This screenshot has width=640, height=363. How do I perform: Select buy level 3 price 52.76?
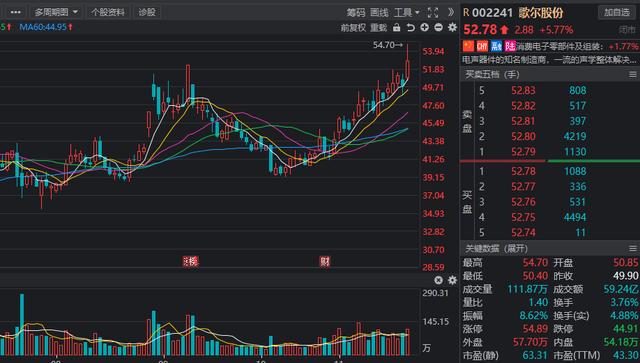tap(523, 202)
